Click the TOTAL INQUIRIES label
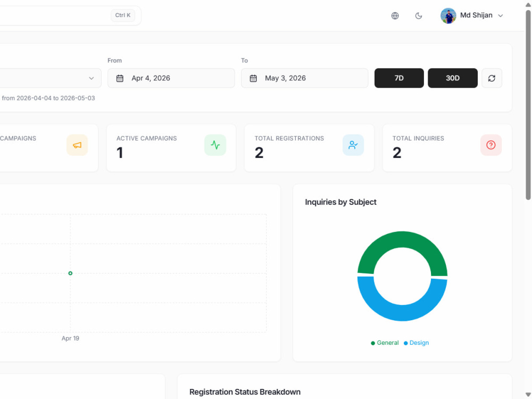532x399 pixels. pos(418,138)
